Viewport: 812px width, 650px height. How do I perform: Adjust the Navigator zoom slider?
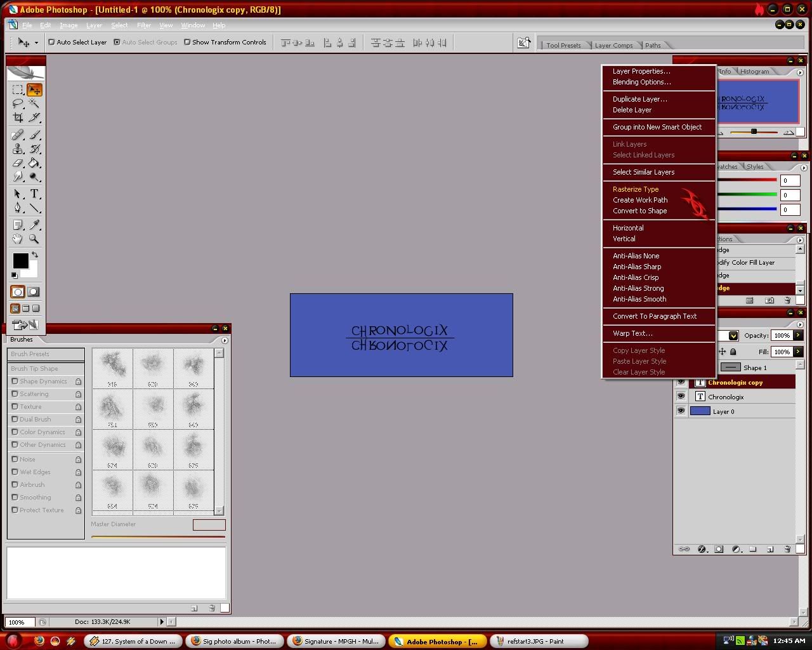click(x=754, y=132)
